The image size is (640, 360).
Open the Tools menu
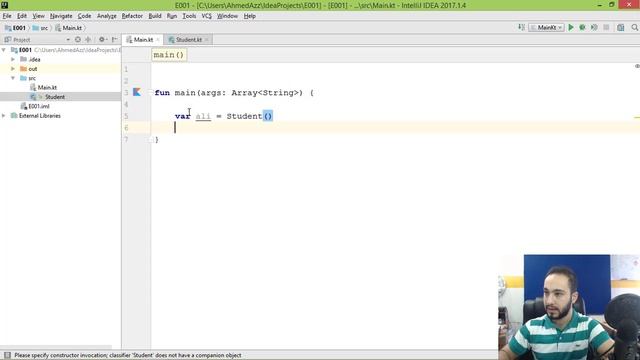(189, 16)
